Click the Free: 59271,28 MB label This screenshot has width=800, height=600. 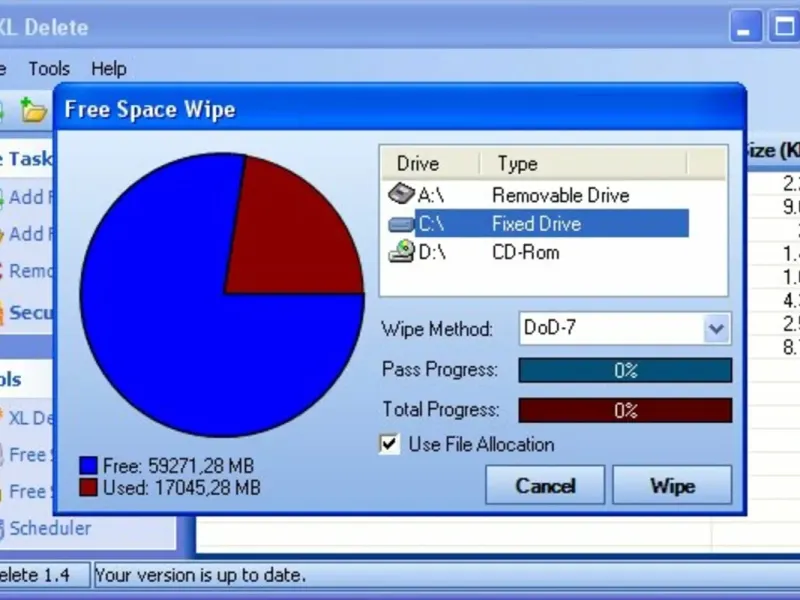coord(178,466)
